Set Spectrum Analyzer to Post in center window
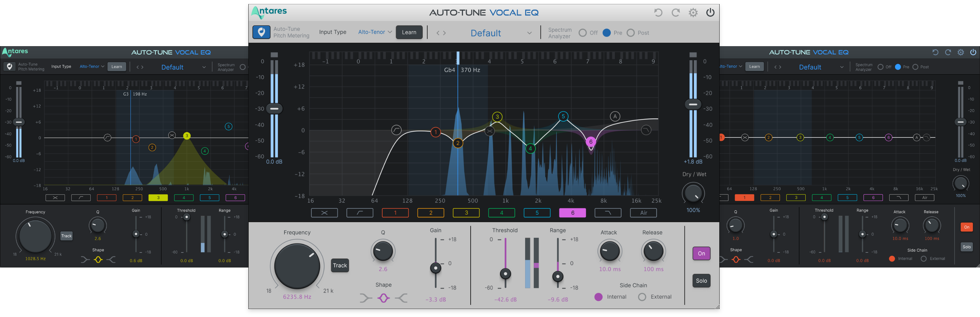This screenshot has width=980, height=317. click(631, 33)
